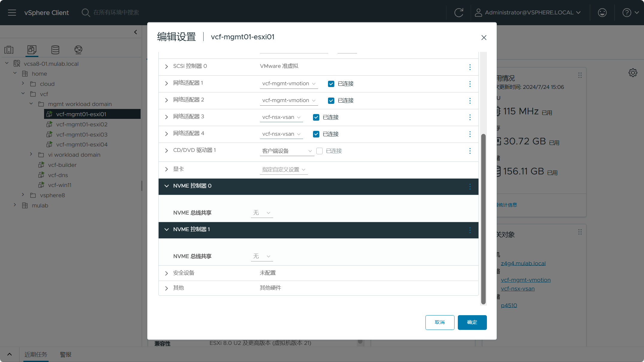Open the vSphere hamburger menu
Image resolution: width=644 pixels, height=362 pixels.
click(12, 13)
